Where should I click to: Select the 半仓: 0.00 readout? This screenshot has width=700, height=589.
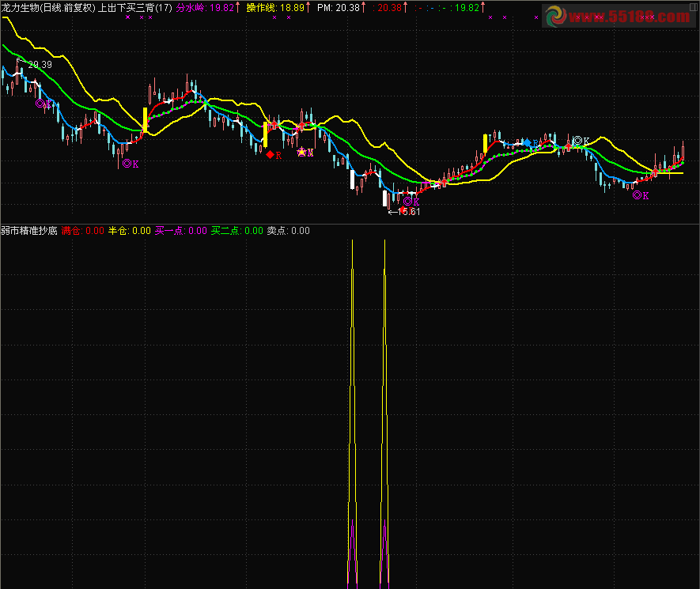[130, 231]
